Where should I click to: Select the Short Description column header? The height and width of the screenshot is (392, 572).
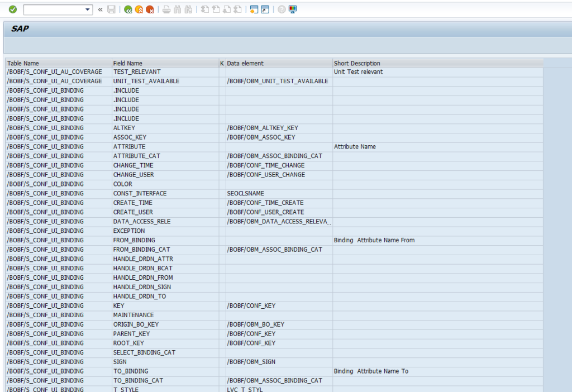[438, 63]
